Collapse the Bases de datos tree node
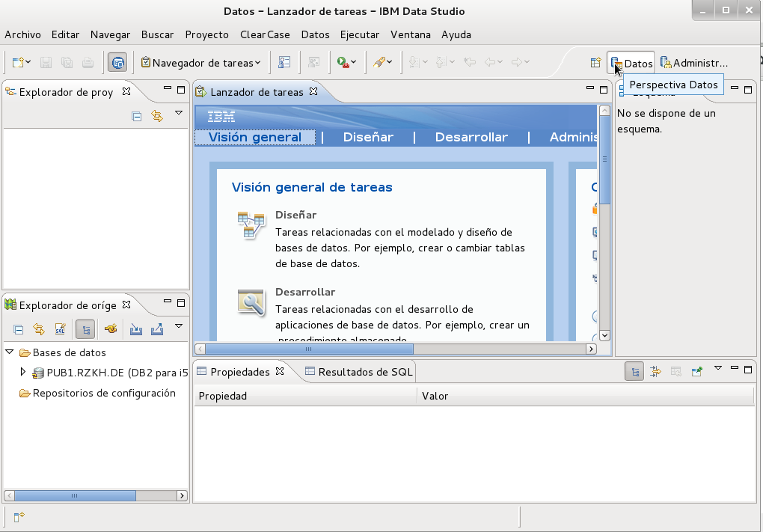Image resolution: width=763 pixels, height=532 pixels. point(9,352)
